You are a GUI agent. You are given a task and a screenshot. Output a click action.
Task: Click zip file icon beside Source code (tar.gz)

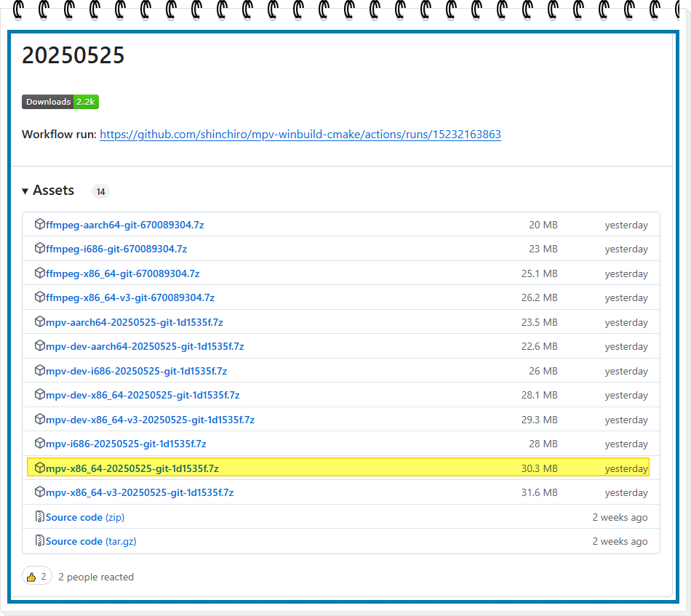tap(40, 540)
